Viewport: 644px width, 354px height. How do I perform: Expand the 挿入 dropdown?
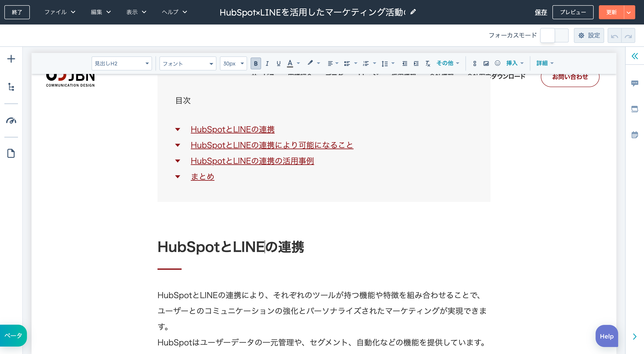point(515,63)
